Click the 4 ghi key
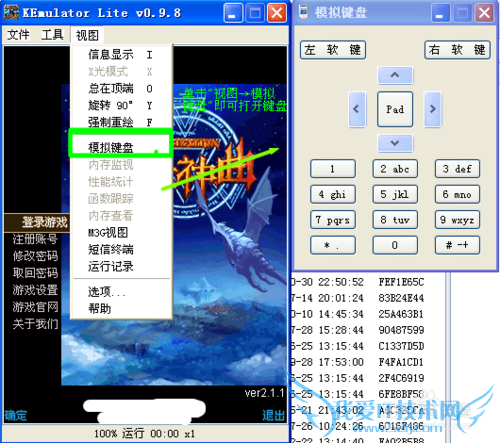Viewport: 500px width, 443px height. [333, 194]
